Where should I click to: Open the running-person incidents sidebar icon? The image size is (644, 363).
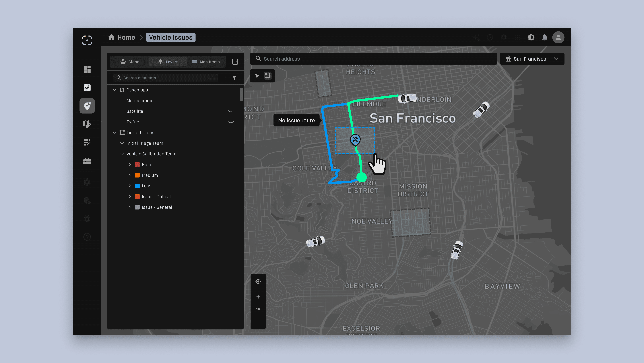click(87, 87)
